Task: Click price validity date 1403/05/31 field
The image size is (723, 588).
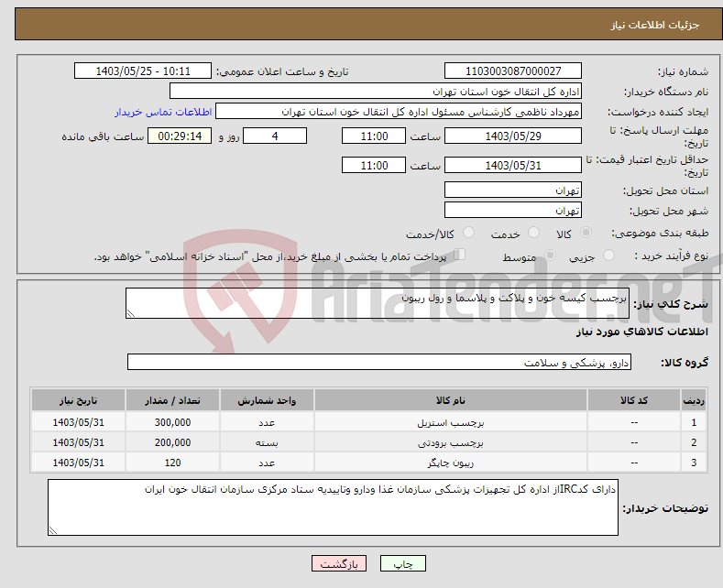Action: [513, 165]
